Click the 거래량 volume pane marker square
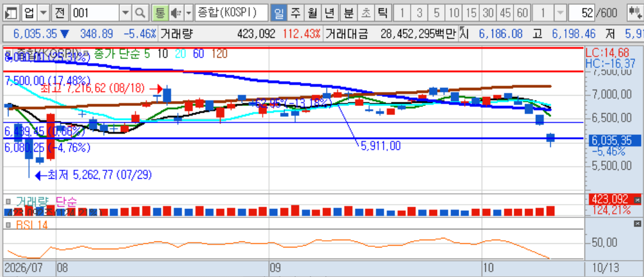Image resolution: width=644 pixels, height=277 pixels. coord(8,201)
